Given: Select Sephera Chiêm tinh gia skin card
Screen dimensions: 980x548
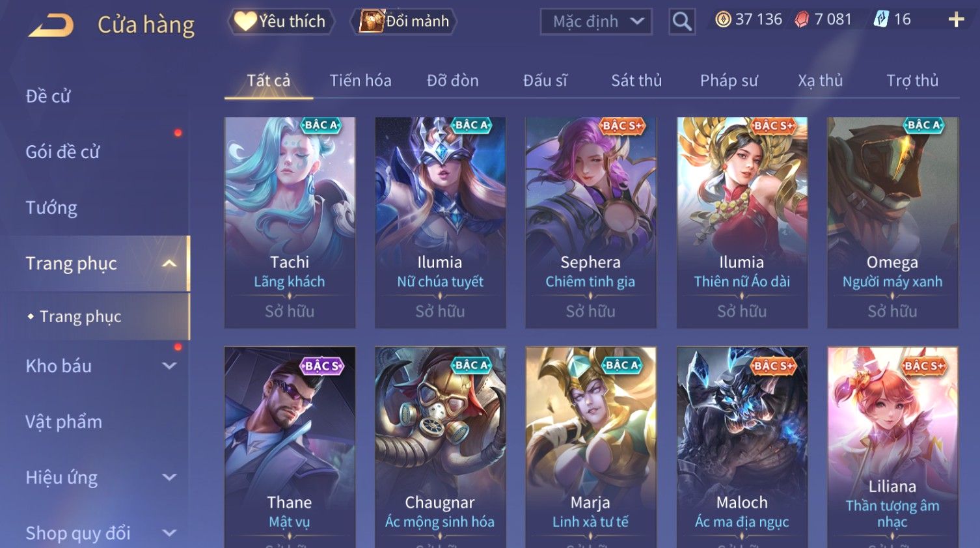Looking at the screenshot, I should (591, 223).
